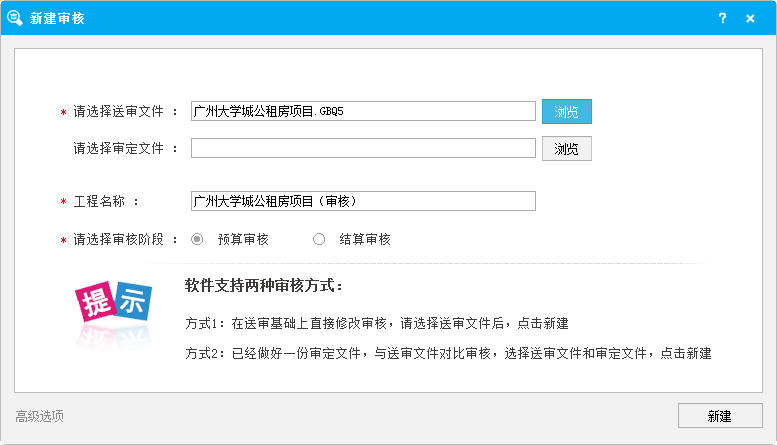This screenshot has height=445, width=777.
Task: Click into the empty 审定文件 input field
Action: pyautogui.click(x=363, y=148)
